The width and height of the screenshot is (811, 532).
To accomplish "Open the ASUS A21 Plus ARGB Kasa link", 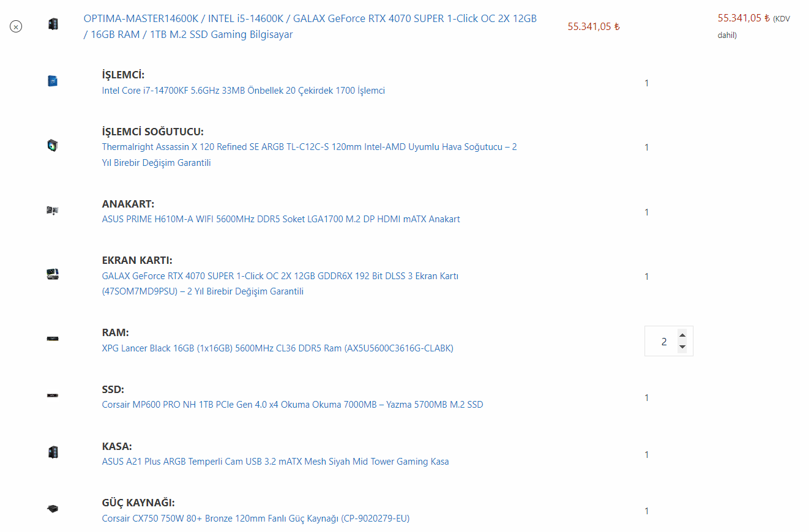I will tap(275, 462).
